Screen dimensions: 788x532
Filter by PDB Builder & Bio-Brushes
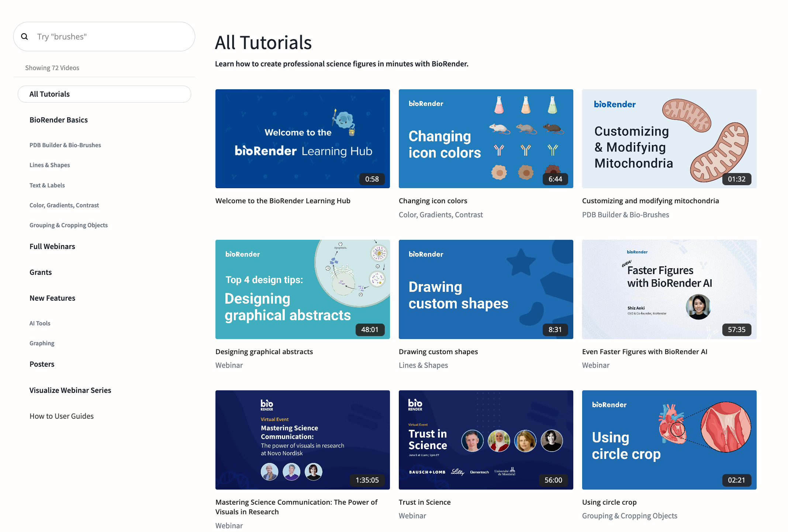pos(65,145)
